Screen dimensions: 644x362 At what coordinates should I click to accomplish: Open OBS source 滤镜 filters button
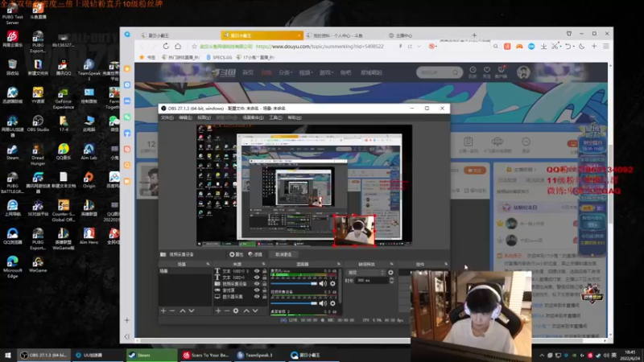click(x=255, y=254)
